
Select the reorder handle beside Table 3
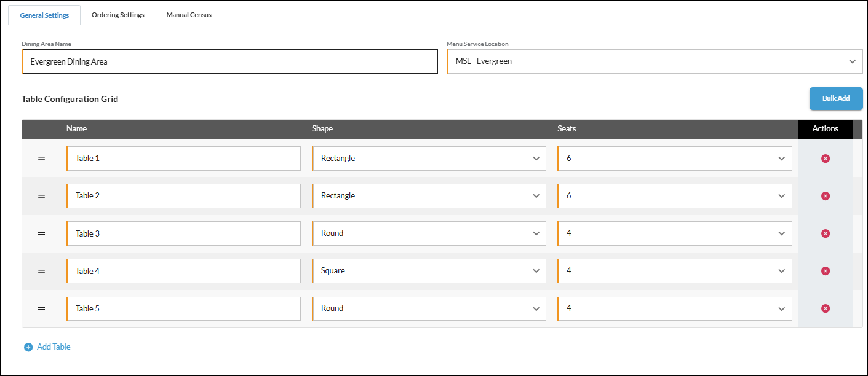pyautogui.click(x=42, y=233)
